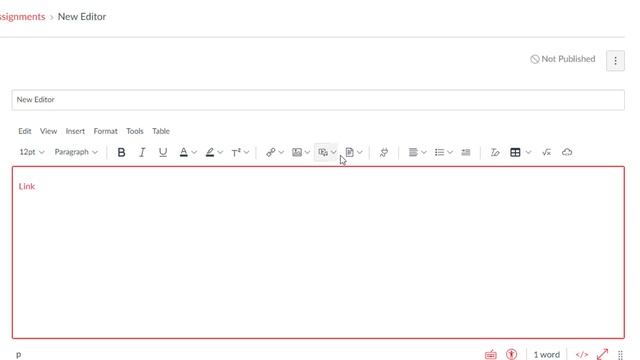The width and height of the screenshot is (640, 360).
Task: Expand highlight color options arrow
Action: [220, 152]
